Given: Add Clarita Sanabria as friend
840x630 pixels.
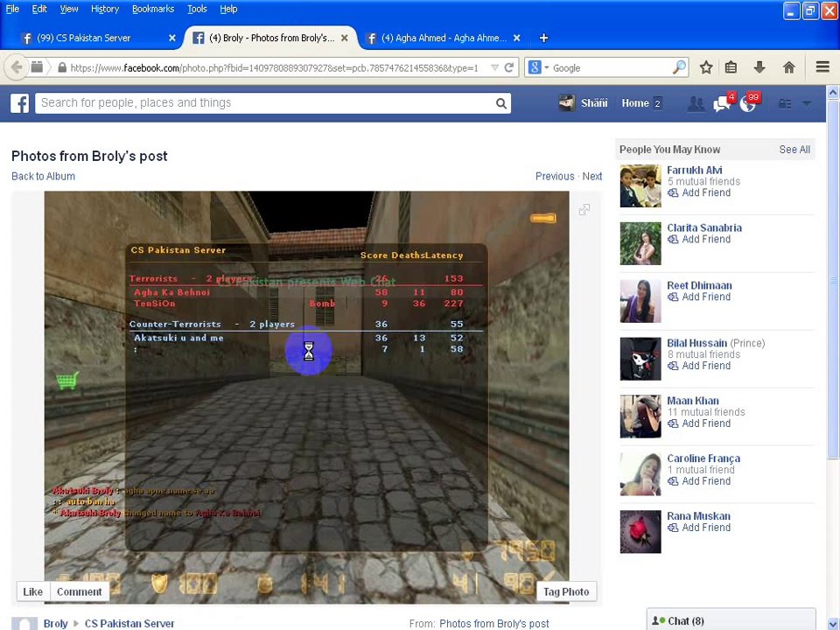Looking at the screenshot, I should tap(699, 239).
